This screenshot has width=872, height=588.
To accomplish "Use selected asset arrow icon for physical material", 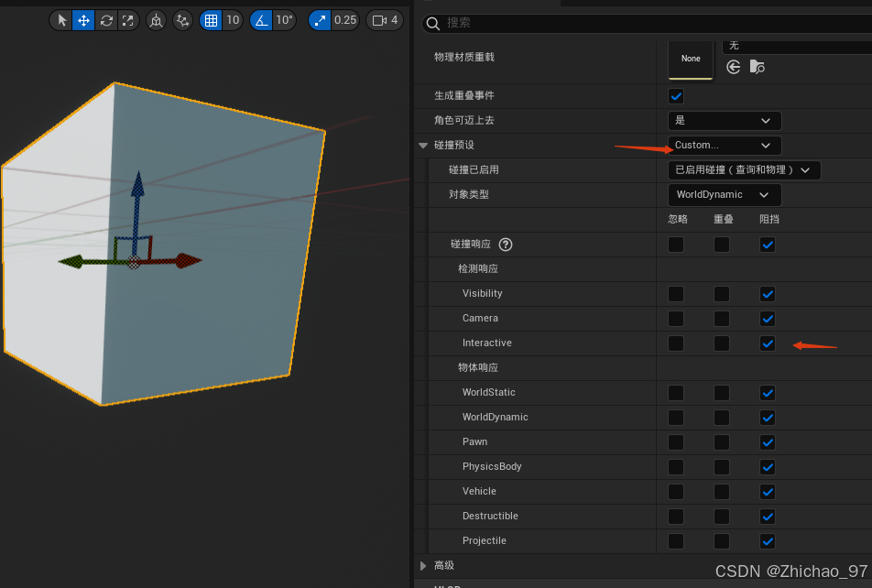I will point(734,67).
